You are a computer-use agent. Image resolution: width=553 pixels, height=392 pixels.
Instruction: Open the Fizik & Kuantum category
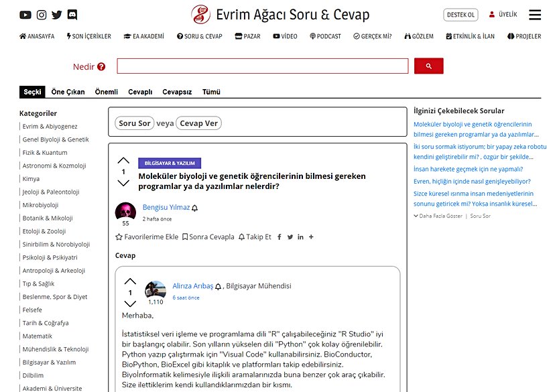pyautogui.click(x=45, y=153)
